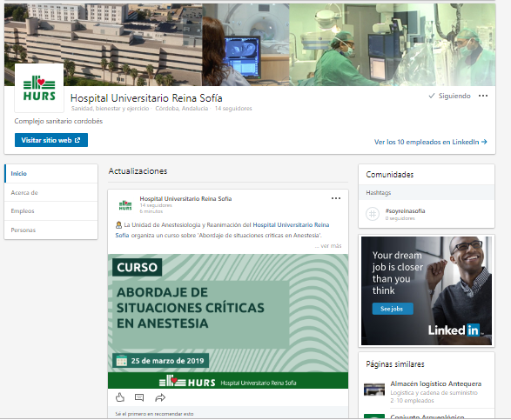Open the Personas tab
Screen dimensions: 511x420
tap(51, 230)
